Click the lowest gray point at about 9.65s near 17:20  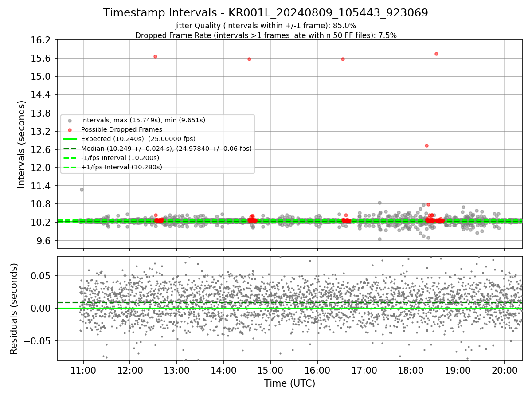click(x=379, y=239)
